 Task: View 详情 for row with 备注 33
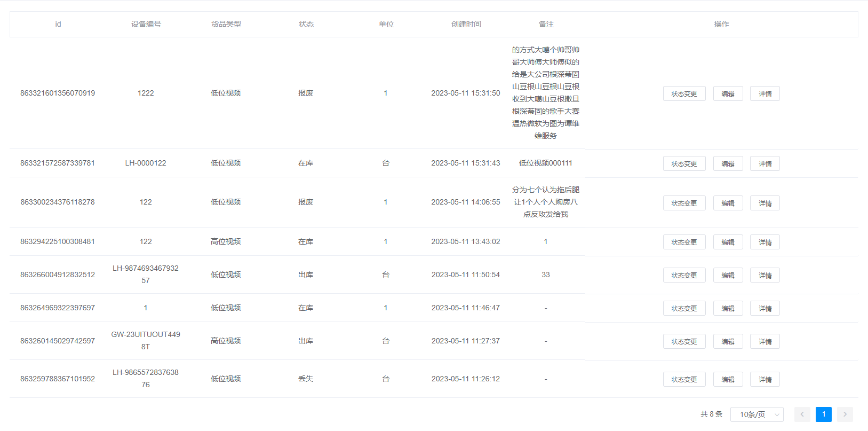(x=765, y=275)
